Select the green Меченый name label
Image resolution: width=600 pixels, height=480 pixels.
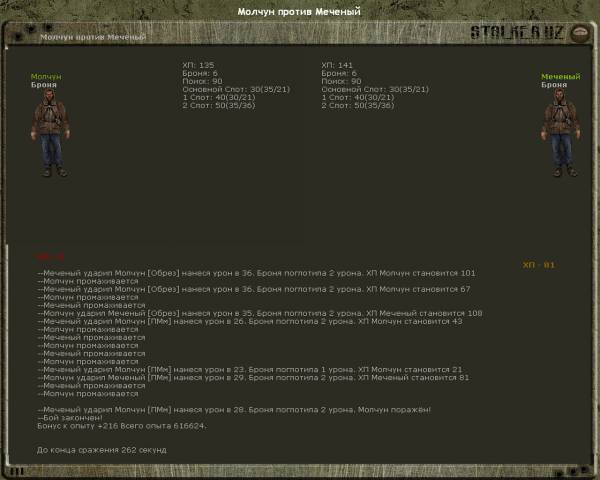560,77
